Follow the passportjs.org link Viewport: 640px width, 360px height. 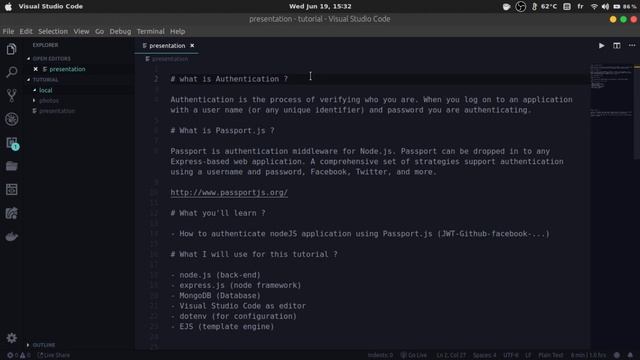pyautogui.click(x=229, y=193)
